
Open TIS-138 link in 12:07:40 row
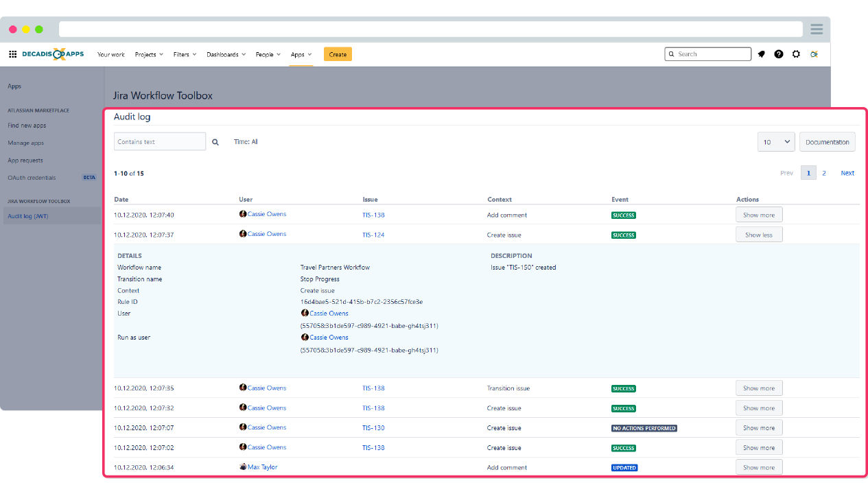[373, 215]
